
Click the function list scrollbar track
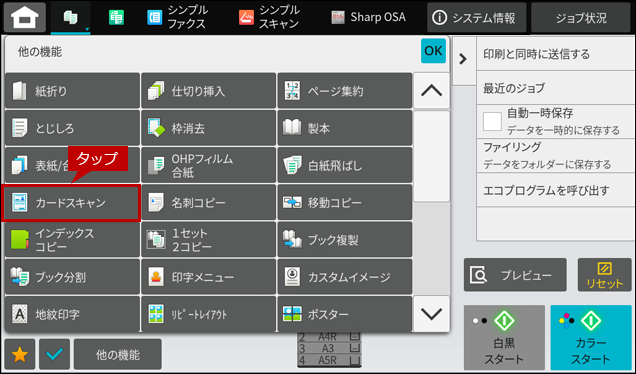click(x=432, y=202)
